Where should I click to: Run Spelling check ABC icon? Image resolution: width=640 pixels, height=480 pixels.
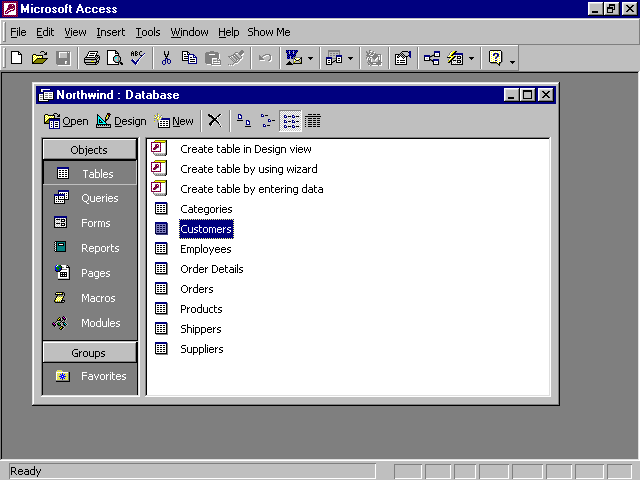pyautogui.click(x=138, y=58)
